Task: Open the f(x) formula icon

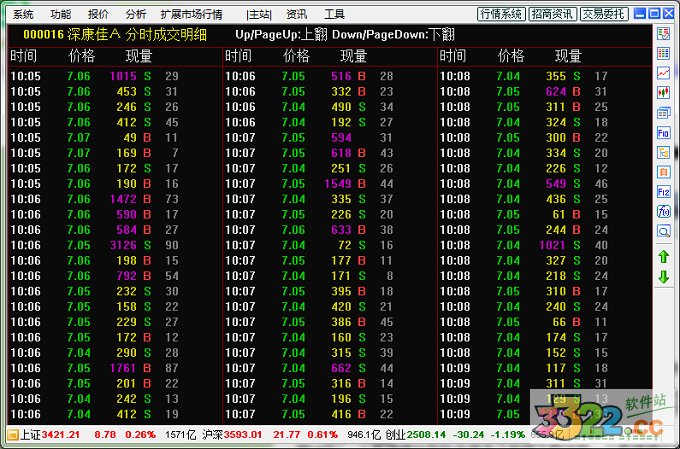Action: (663, 212)
